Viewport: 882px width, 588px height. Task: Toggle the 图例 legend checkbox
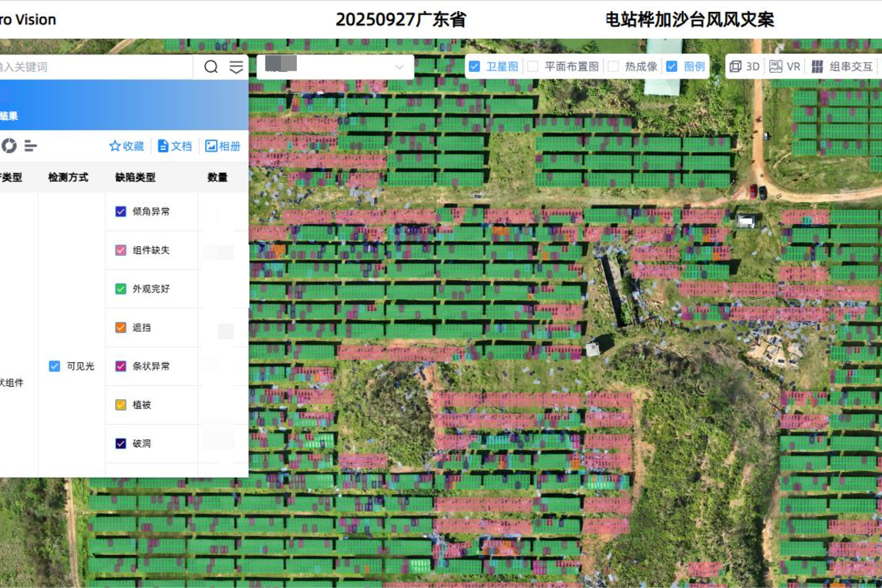[671, 66]
